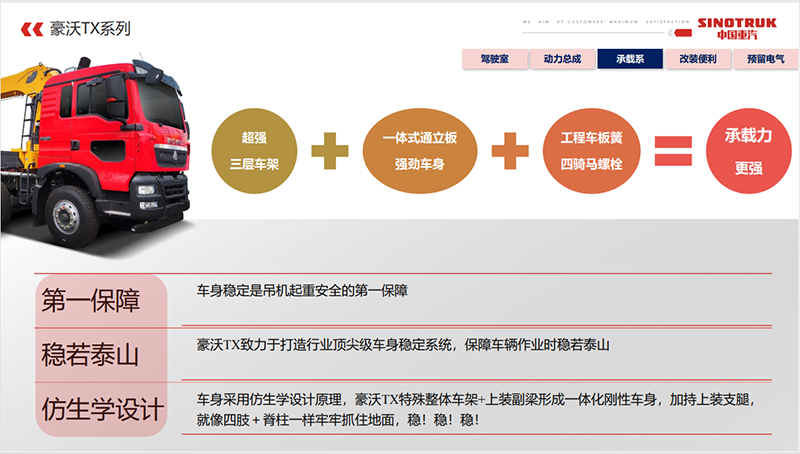800x454 pixels.
Task: Select the 工程车板簧 四骑马螺栓 circle
Action: click(591, 151)
